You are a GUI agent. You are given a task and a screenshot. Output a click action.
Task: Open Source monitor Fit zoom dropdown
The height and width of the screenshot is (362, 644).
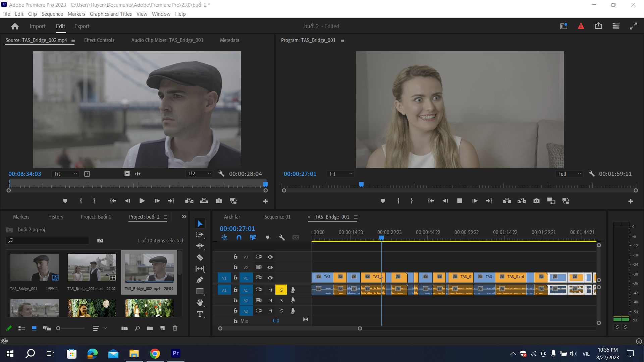pos(66,174)
